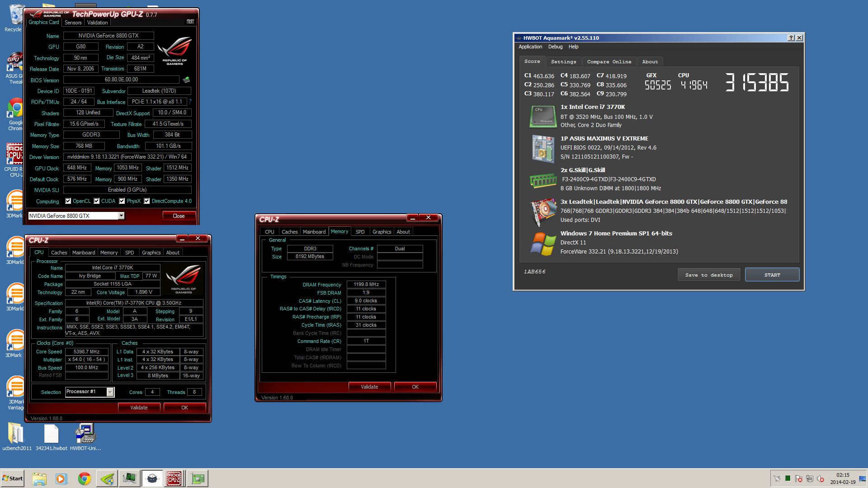Click OK in left CPU-Z window
The image size is (868, 488).
point(184,408)
